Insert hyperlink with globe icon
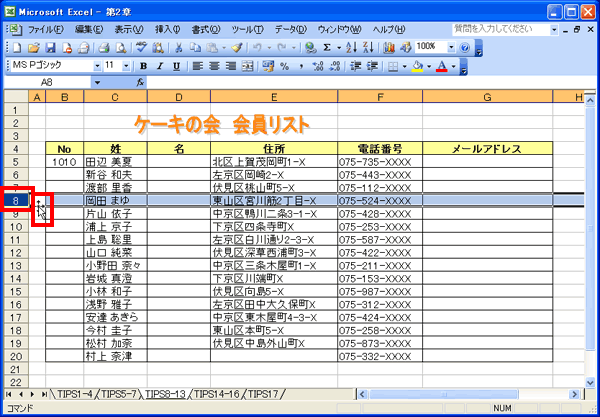600x417 pixels. pyautogui.click(x=311, y=47)
